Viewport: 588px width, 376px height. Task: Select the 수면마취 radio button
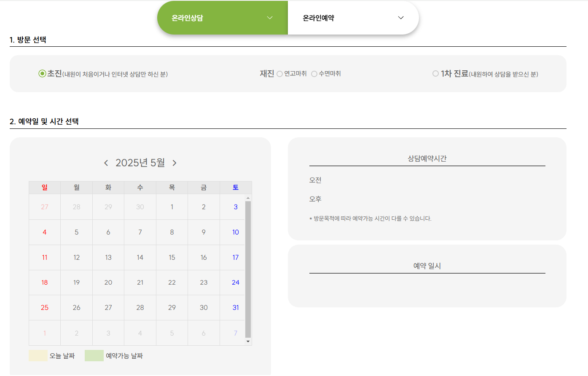(314, 74)
